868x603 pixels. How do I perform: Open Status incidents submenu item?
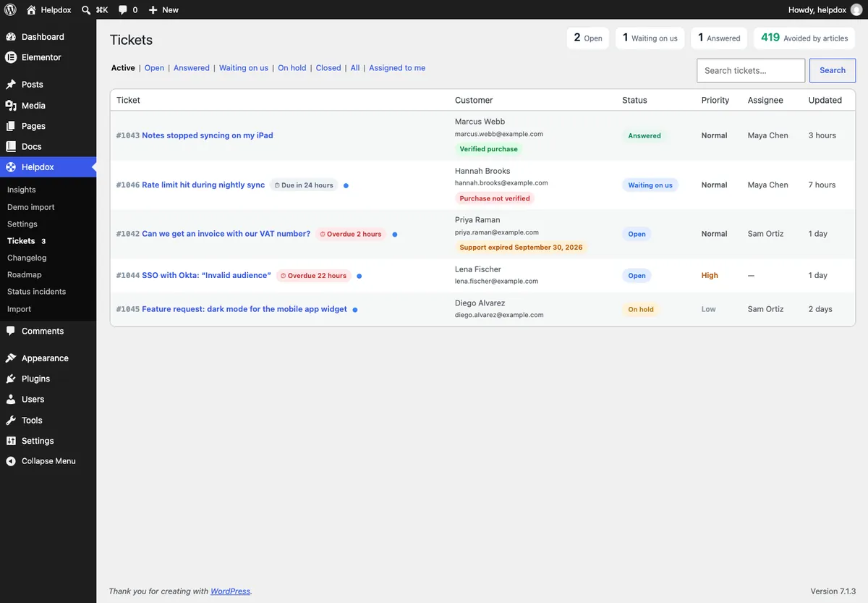point(36,292)
